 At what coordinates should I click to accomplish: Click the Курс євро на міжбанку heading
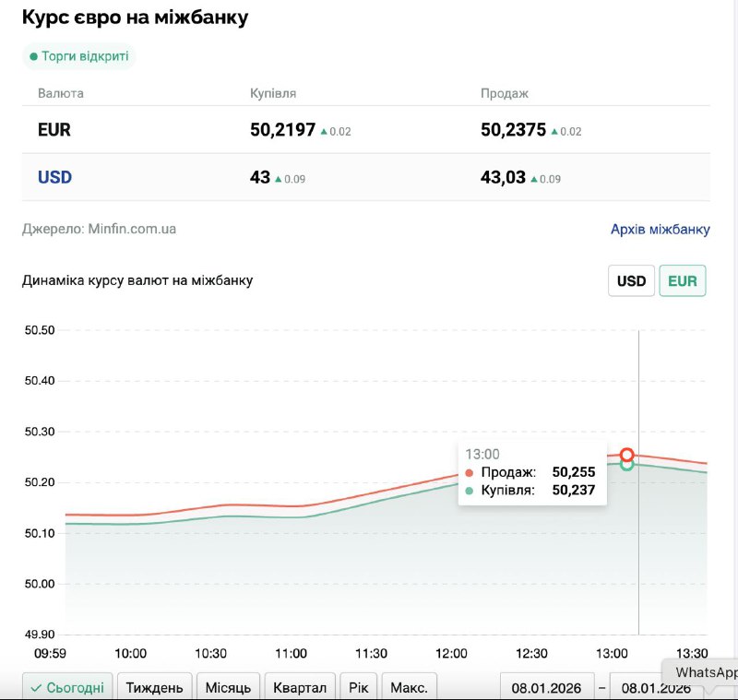pos(135,18)
